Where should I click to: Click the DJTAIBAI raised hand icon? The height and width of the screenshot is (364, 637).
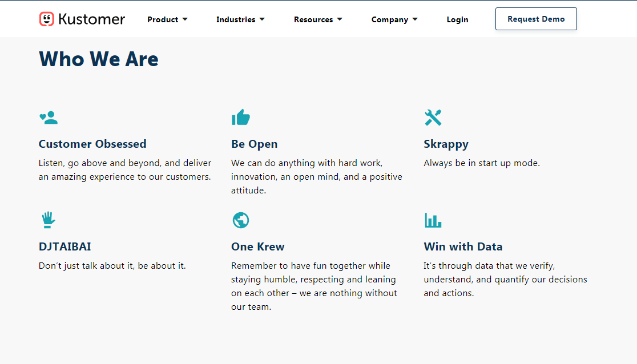tap(48, 220)
